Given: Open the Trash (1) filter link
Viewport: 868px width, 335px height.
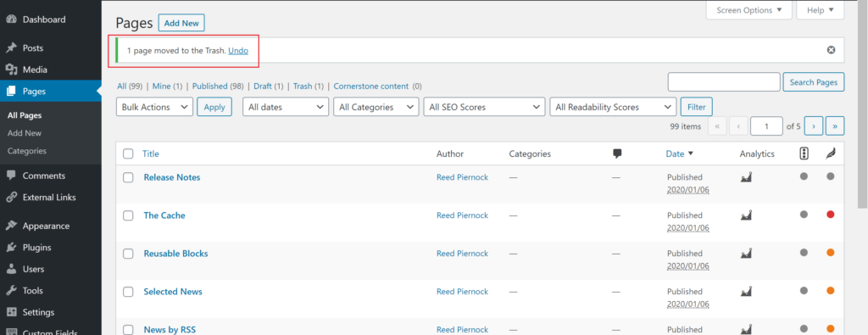Looking at the screenshot, I should click(x=309, y=87).
